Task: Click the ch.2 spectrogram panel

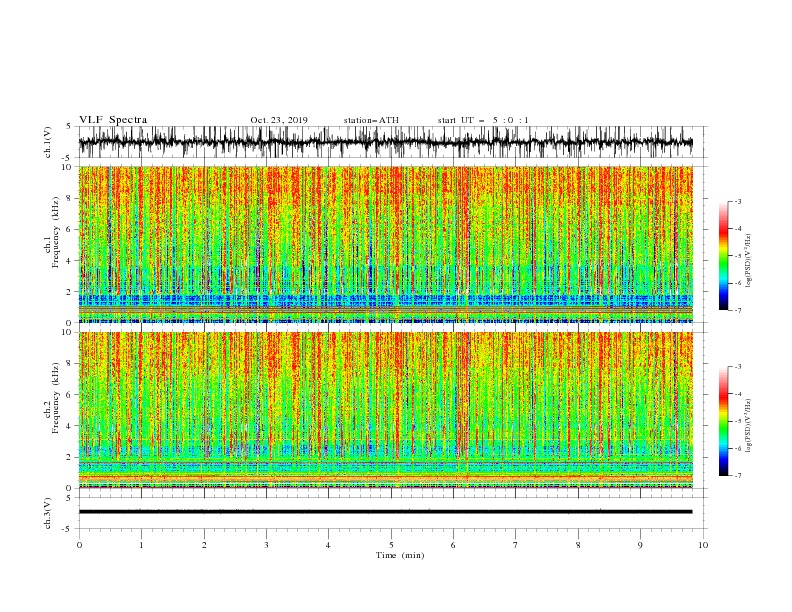Action: click(x=385, y=410)
